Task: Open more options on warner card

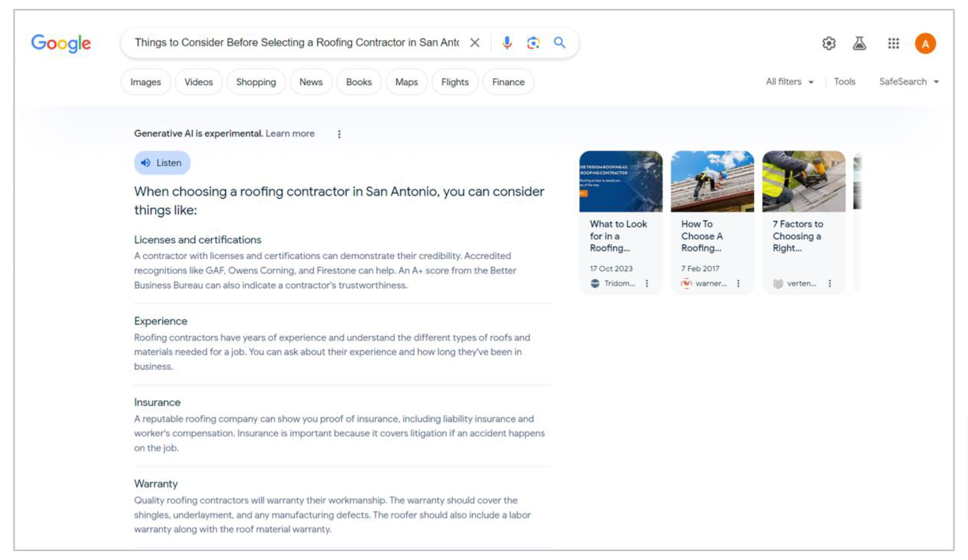Action: (x=738, y=284)
